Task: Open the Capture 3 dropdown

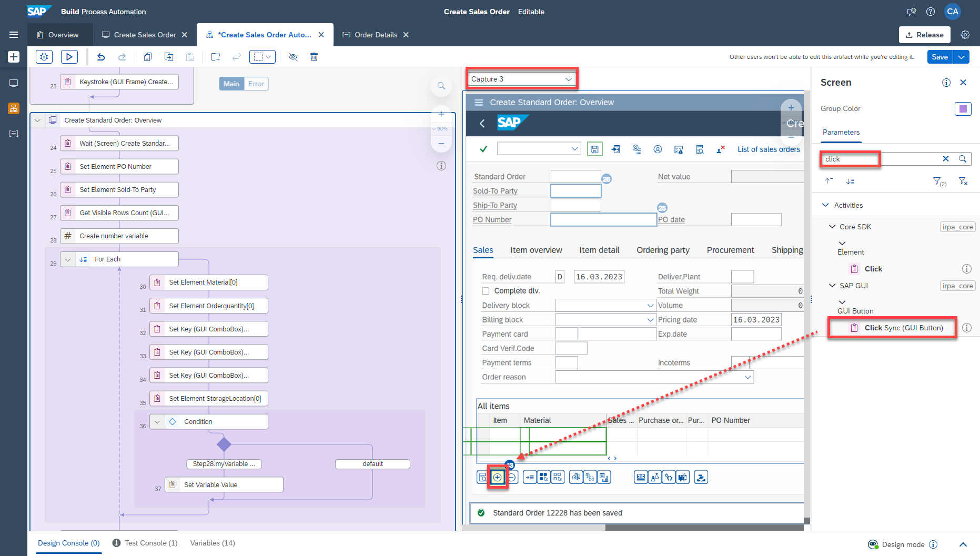Action: (522, 79)
